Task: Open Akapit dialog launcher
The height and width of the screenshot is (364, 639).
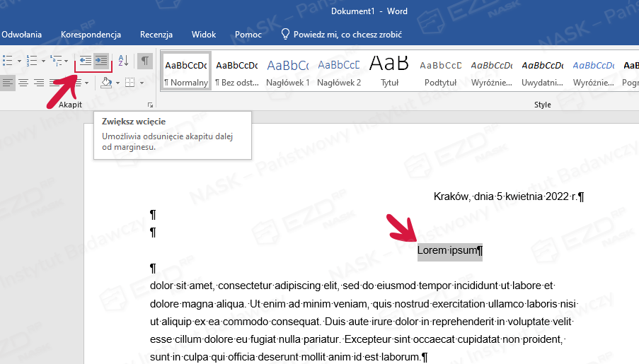Action: pos(150,105)
